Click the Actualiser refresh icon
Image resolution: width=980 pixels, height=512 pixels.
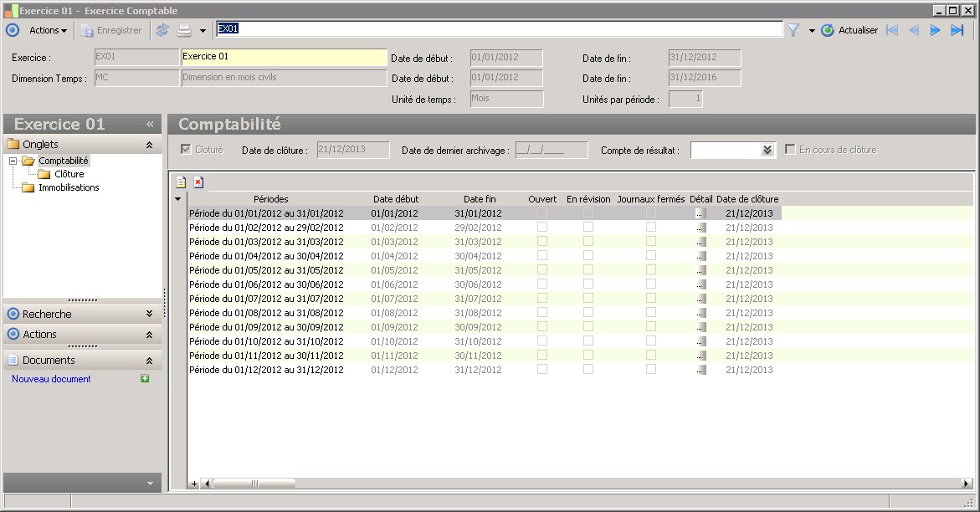tap(828, 30)
